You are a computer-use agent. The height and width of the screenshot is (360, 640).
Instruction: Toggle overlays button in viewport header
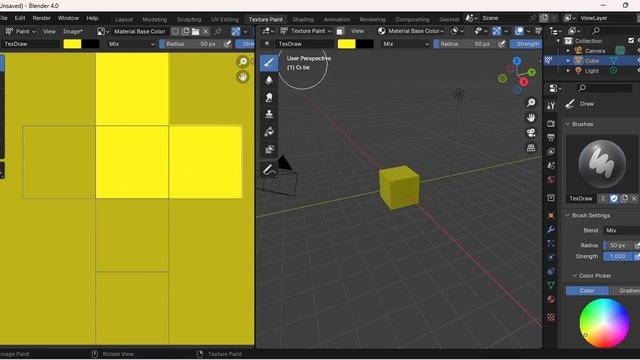point(519,31)
